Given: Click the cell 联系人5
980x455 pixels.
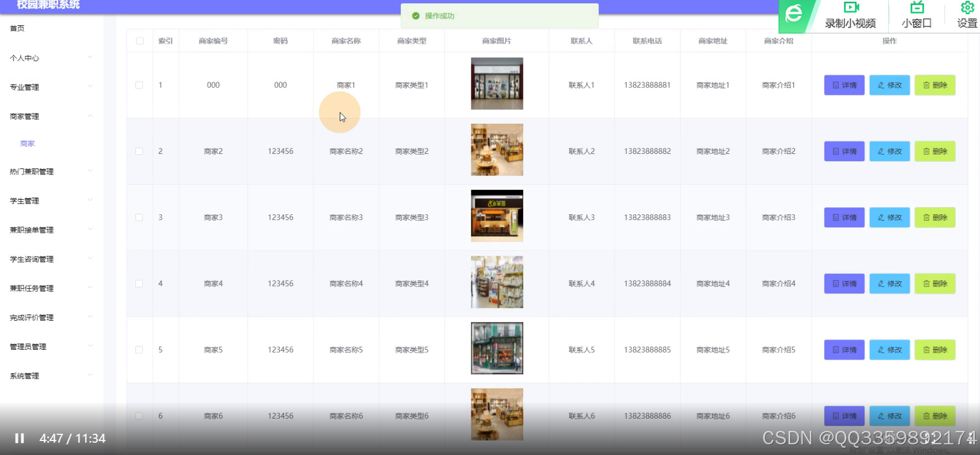Looking at the screenshot, I should pos(582,350).
